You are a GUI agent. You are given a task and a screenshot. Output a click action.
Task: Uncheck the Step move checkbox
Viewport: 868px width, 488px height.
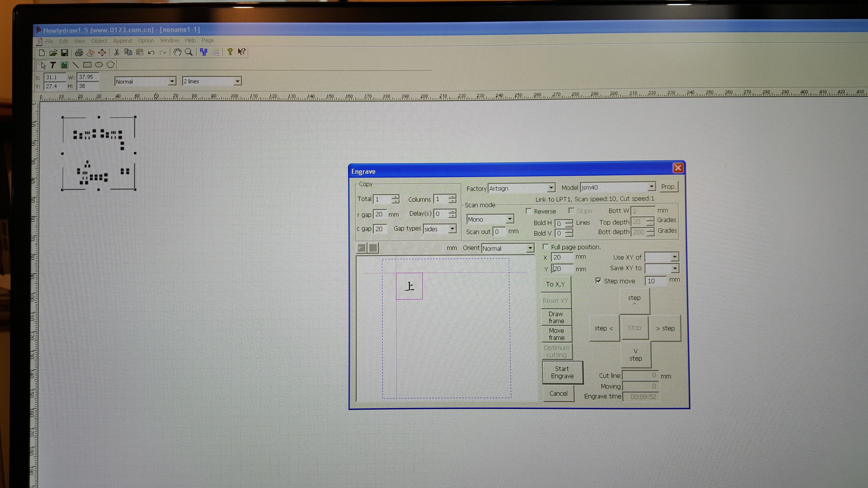pos(598,281)
